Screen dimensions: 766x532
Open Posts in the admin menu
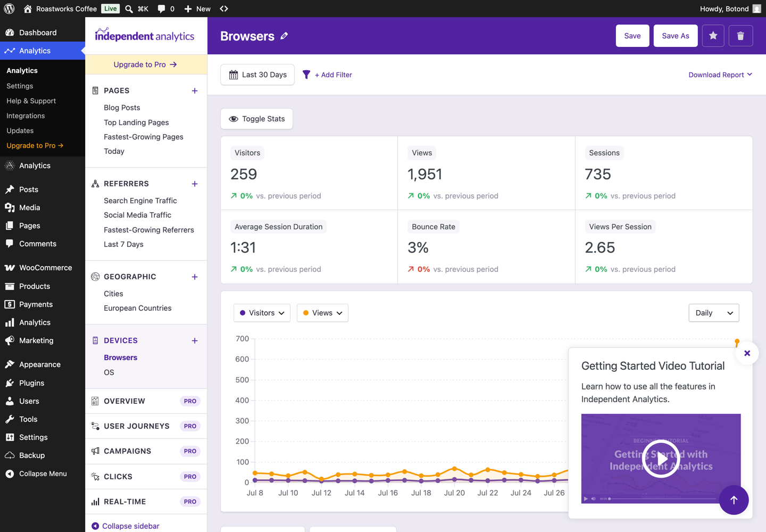43,189
